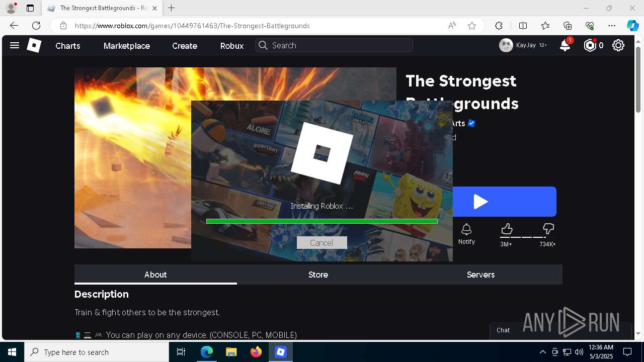The image size is (644, 362).
Task: Open browser Extensions puzzle icon
Action: (x=499, y=26)
